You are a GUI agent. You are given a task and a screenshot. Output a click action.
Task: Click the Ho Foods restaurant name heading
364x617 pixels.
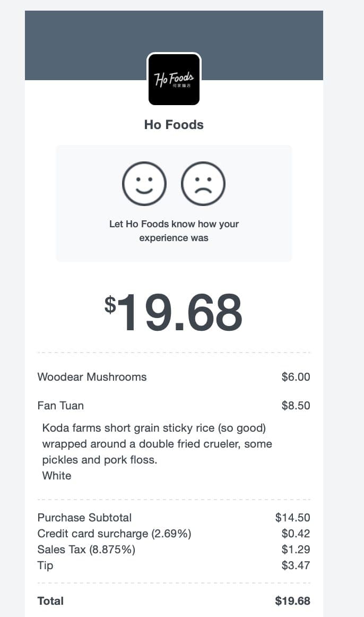coord(174,125)
